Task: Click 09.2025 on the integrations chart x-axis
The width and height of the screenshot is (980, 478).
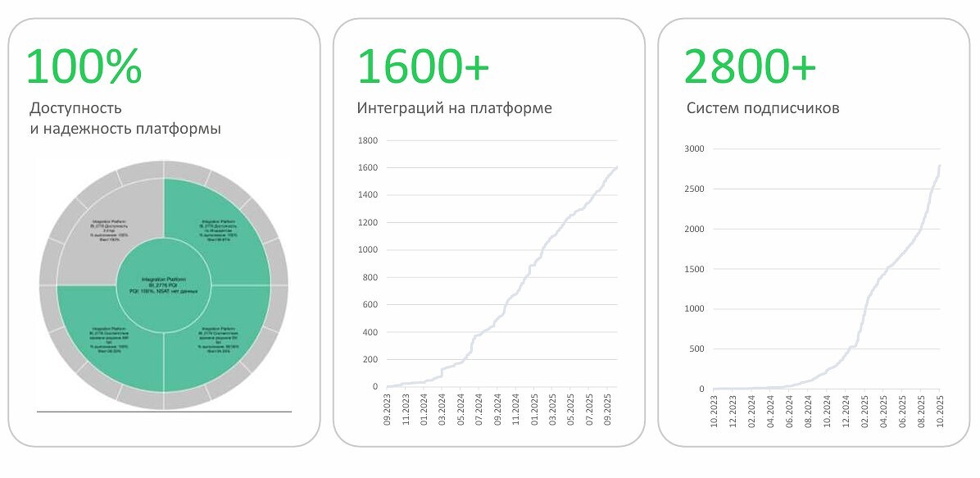Action: 607,412
